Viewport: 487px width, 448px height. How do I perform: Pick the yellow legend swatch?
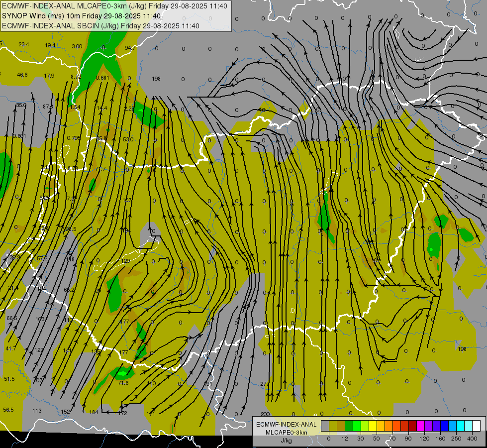[x=373, y=426]
